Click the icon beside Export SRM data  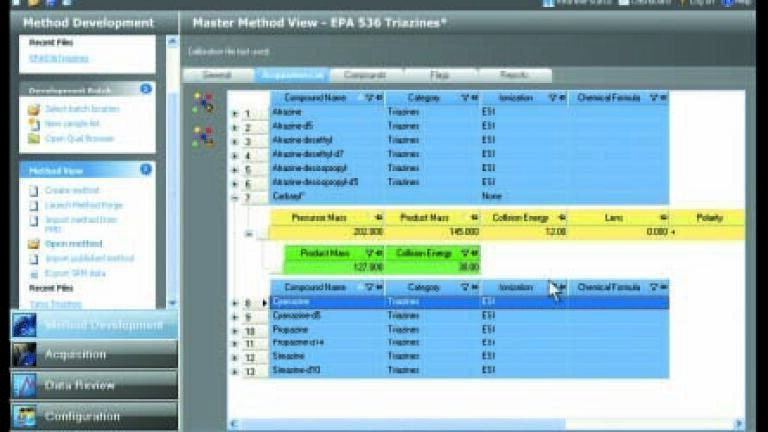pos(33,273)
